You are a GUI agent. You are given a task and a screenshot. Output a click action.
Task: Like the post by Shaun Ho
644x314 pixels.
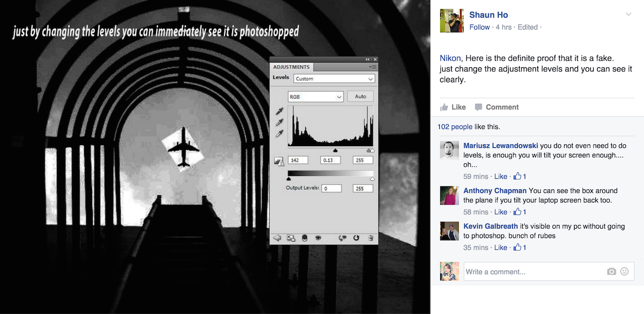tap(453, 107)
